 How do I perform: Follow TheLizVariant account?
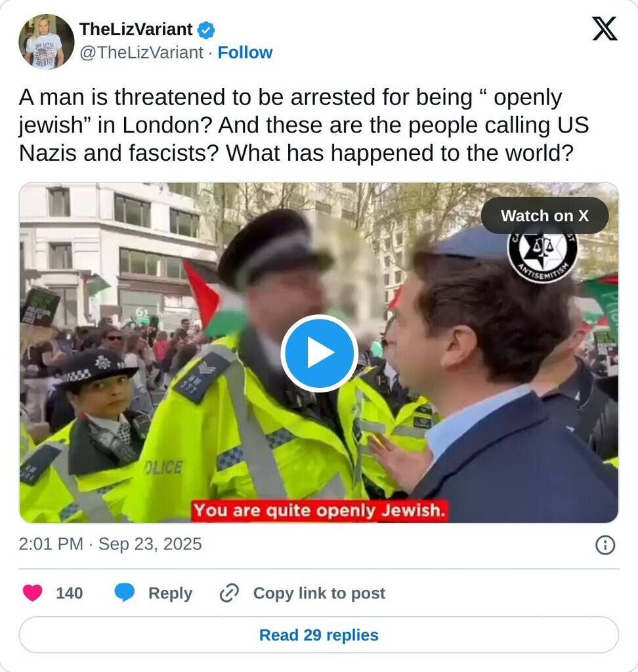coord(245,52)
